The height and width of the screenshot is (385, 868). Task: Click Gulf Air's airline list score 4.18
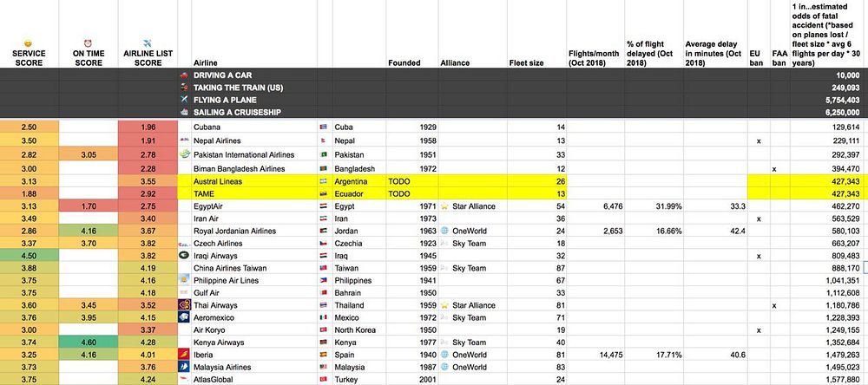point(148,292)
